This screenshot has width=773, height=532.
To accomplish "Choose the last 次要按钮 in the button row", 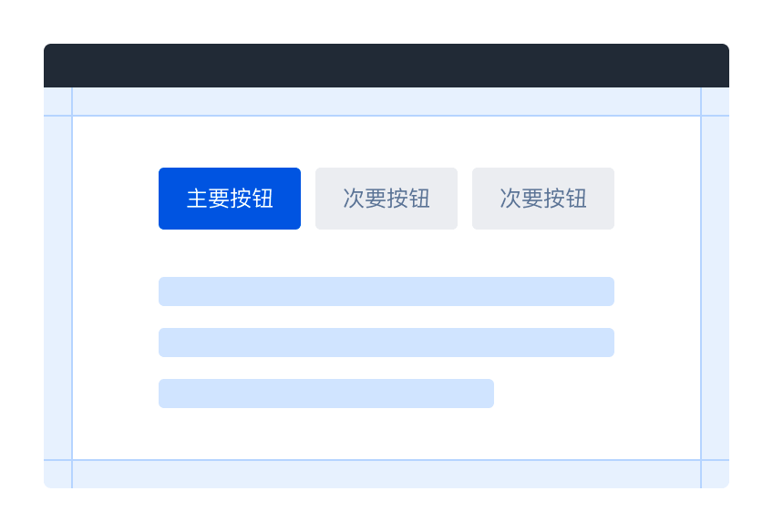I will tap(543, 199).
